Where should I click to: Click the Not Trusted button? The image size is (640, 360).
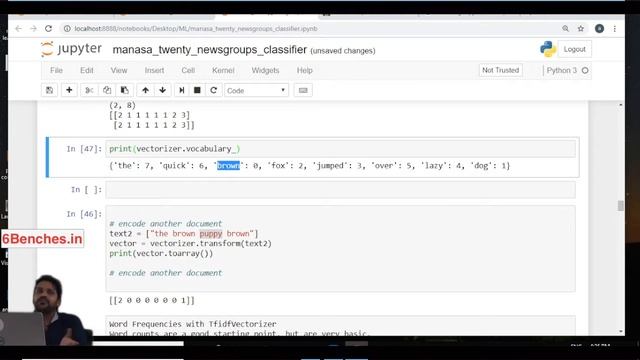pos(500,70)
